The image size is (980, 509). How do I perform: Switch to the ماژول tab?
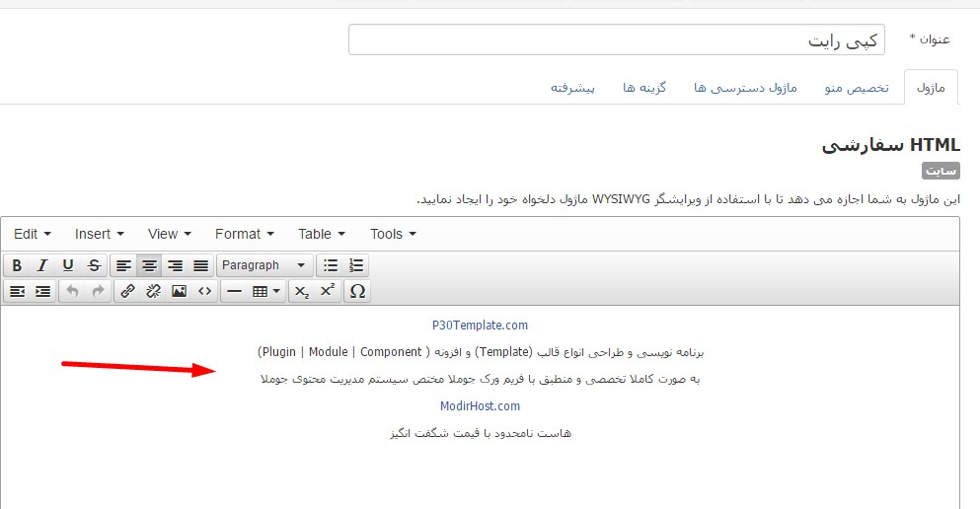click(x=931, y=88)
